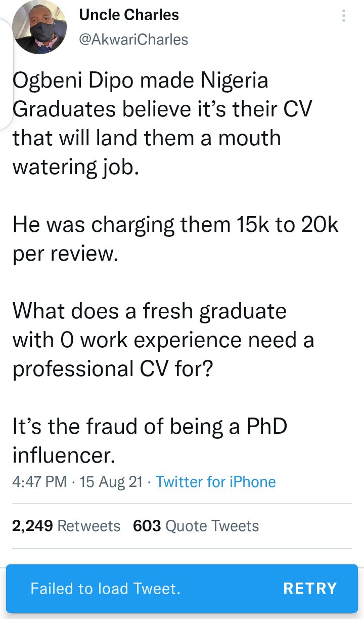This screenshot has width=364, height=619.
Task: Open the Uncle Charles display name
Action: click(x=129, y=15)
